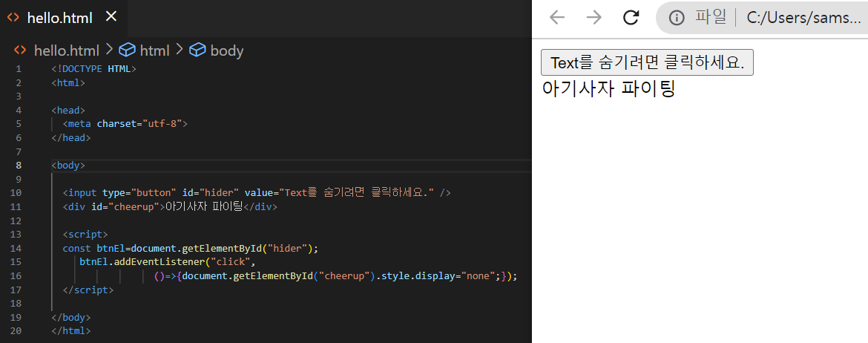Viewport: 868px width, 343px height.
Task: Open the body breadcrumb element
Action: coord(227,50)
